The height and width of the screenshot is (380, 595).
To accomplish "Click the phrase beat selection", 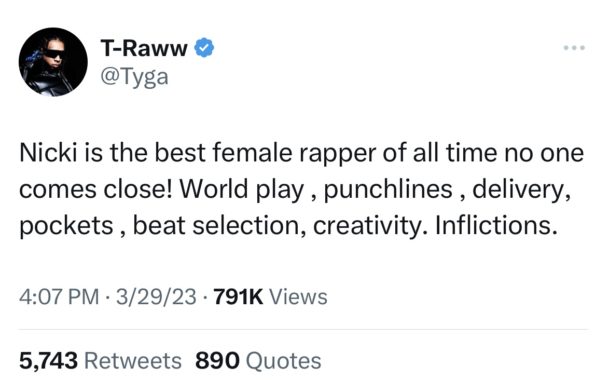I will point(219,225).
